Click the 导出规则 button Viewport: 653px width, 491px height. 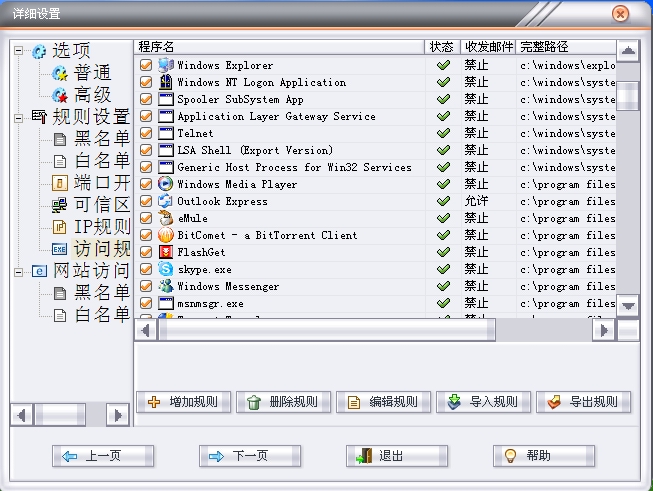tap(583, 402)
